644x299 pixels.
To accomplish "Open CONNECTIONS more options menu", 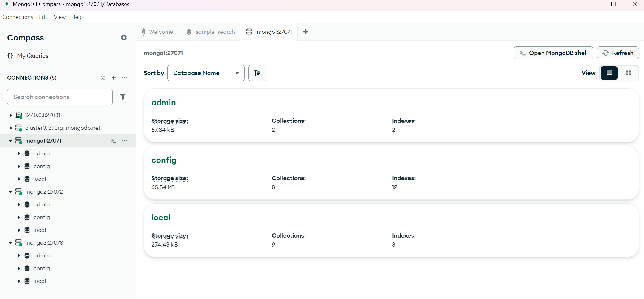I will (x=125, y=78).
